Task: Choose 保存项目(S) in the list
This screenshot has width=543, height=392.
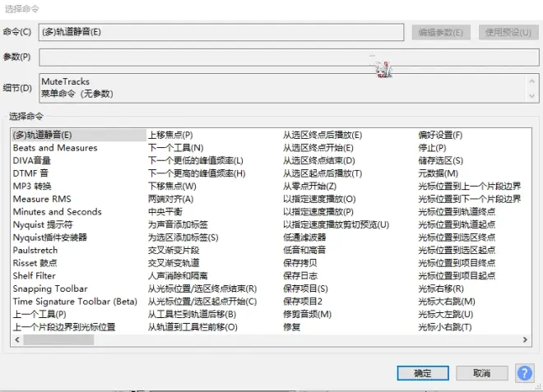Action: 305,288
